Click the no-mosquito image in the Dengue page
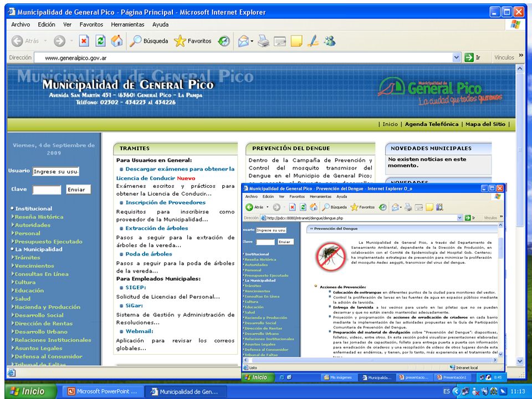The width and height of the screenshot is (532, 399). coord(330,257)
